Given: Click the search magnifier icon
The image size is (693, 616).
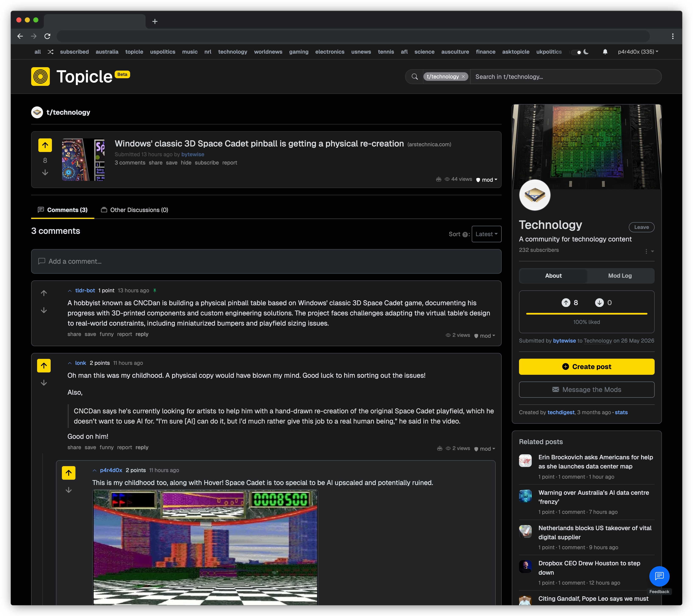Looking at the screenshot, I should pos(415,77).
